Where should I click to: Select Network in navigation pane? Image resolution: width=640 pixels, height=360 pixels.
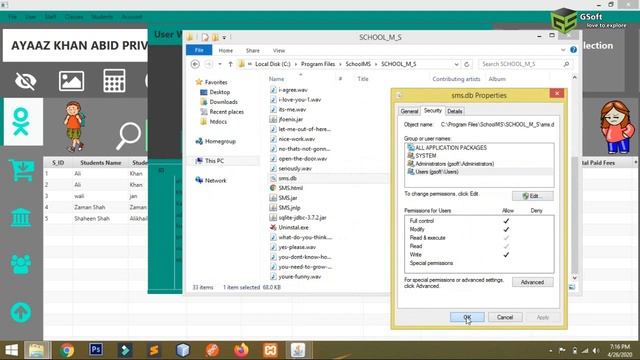point(216,180)
